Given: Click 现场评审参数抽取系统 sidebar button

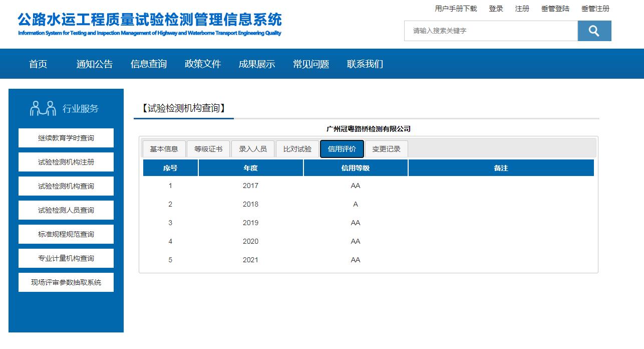Looking at the screenshot, I should pos(66,282).
